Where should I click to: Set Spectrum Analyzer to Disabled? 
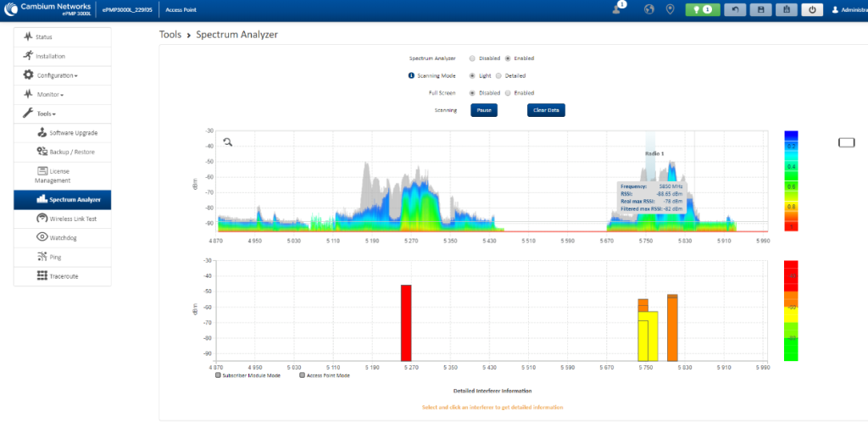[472, 58]
